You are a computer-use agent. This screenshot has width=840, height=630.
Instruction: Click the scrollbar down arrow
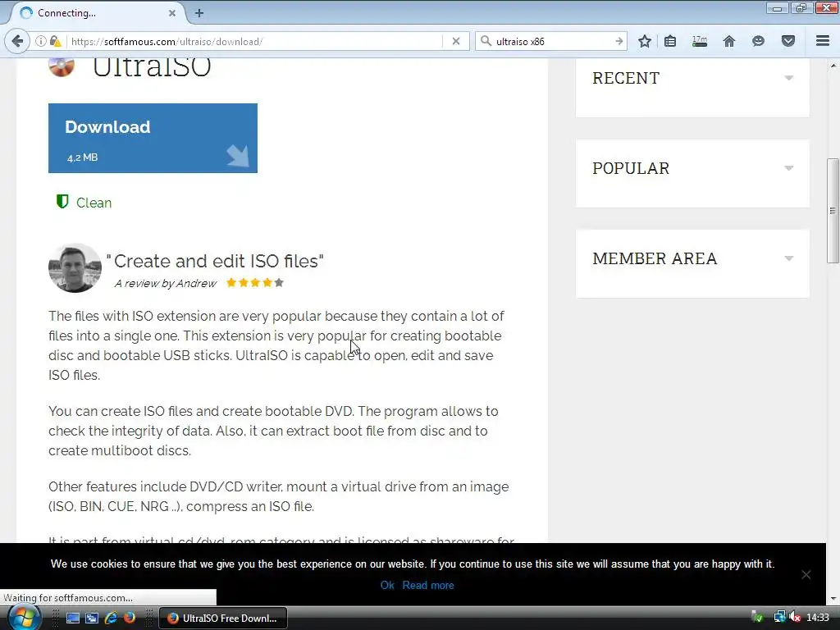833,599
